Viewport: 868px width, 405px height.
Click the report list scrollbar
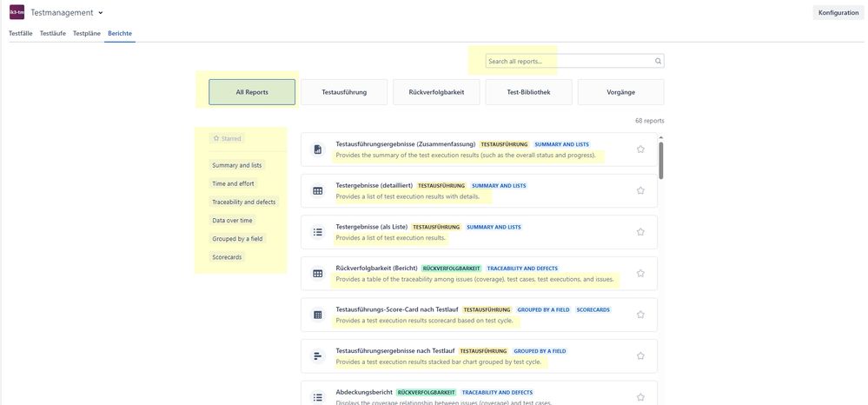(x=660, y=161)
